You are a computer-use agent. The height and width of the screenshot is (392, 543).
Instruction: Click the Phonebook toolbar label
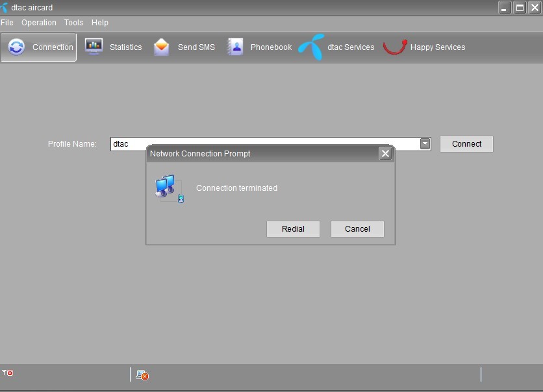coord(271,47)
